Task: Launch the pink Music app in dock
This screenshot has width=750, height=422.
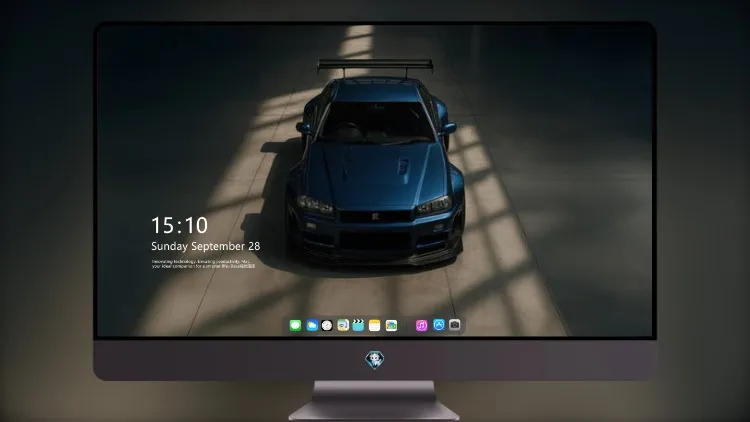Action: click(x=421, y=326)
